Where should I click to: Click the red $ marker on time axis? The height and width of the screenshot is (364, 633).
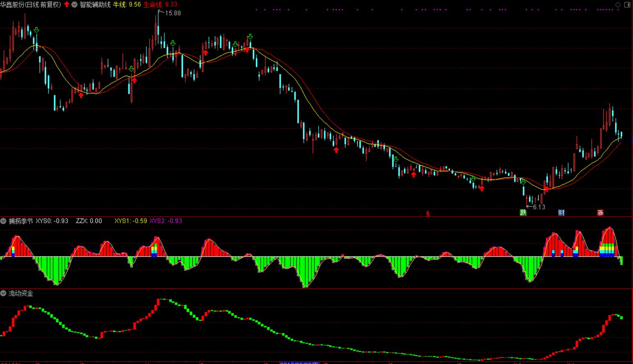click(428, 213)
